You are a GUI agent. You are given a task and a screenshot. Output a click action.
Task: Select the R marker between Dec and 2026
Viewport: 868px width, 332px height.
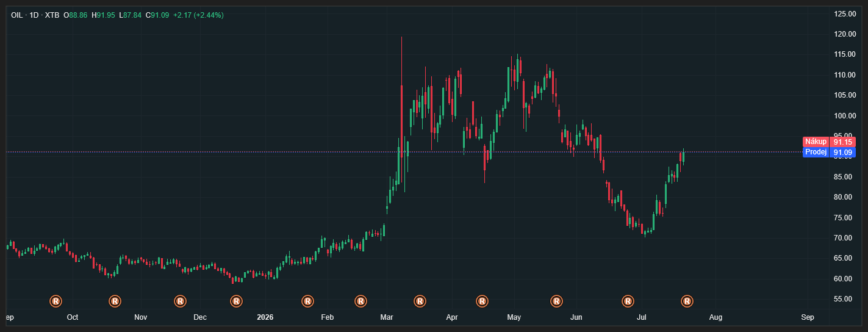tap(237, 301)
